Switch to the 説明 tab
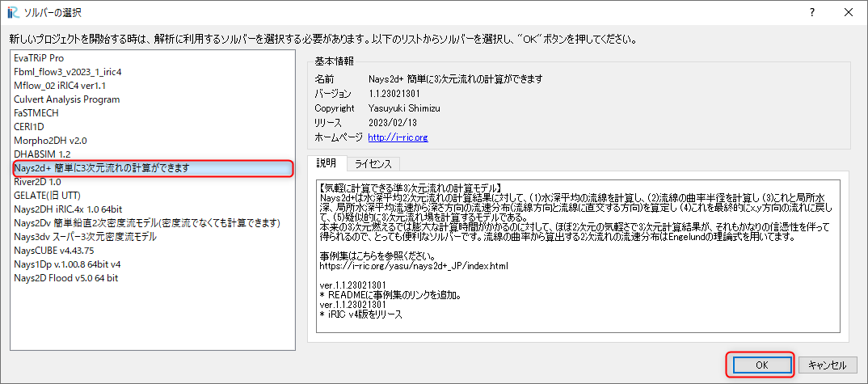Screen dimensions: 868x384 [x=326, y=163]
